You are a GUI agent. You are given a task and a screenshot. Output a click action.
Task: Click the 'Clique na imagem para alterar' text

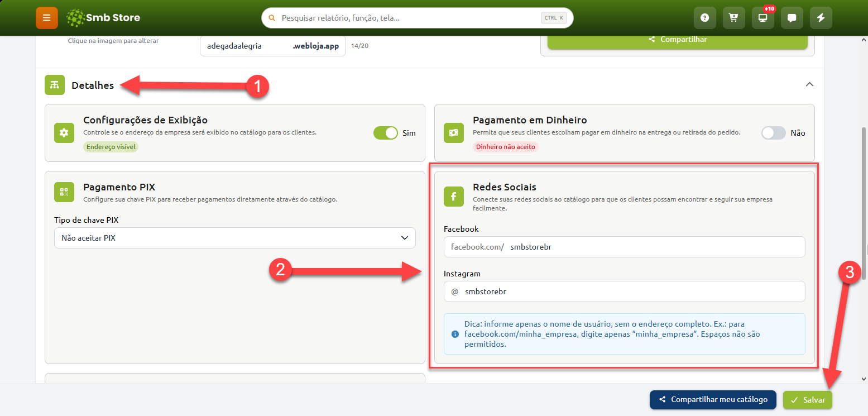point(113,41)
